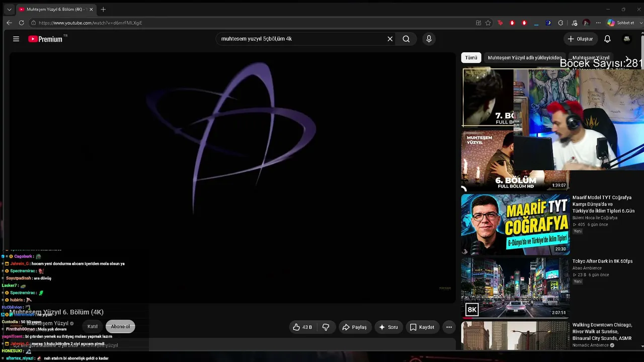Share the video with Paylaş
Screen dimensions: 644x362
pos(354,327)
